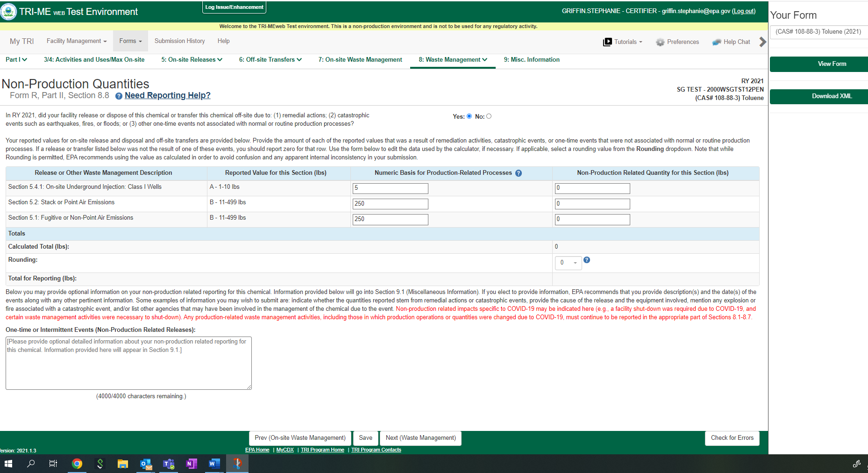Click the Numeric Basis column help icon
Image resolution: width=868 pixels, height=473 pixels.
[518, 173]
